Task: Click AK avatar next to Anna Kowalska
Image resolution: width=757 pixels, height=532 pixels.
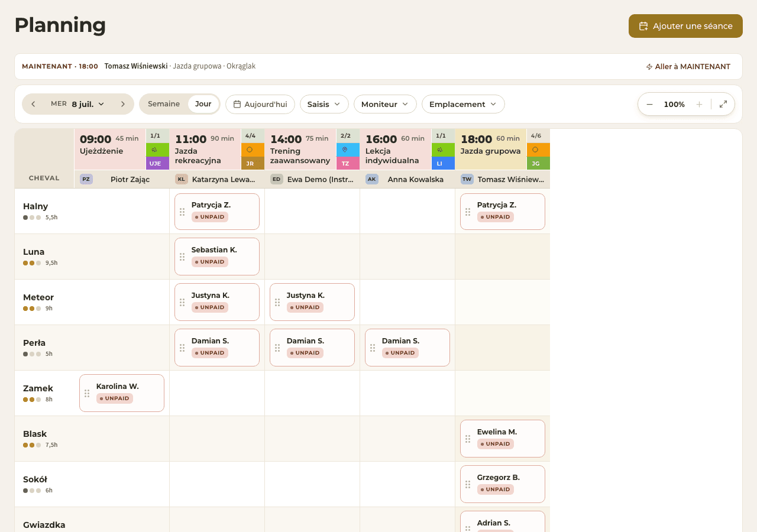Action: click(x=372, y=179)
